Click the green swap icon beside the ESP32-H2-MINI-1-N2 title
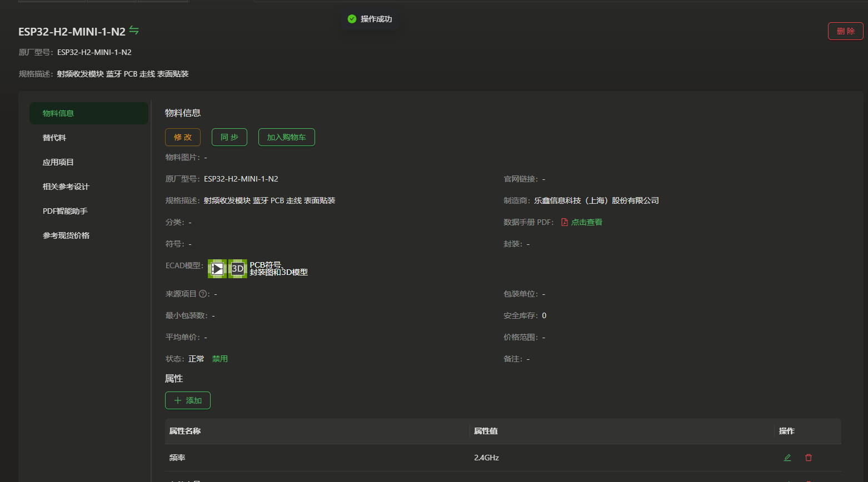This screenshot has width=868, height=482. click(134, 30)
